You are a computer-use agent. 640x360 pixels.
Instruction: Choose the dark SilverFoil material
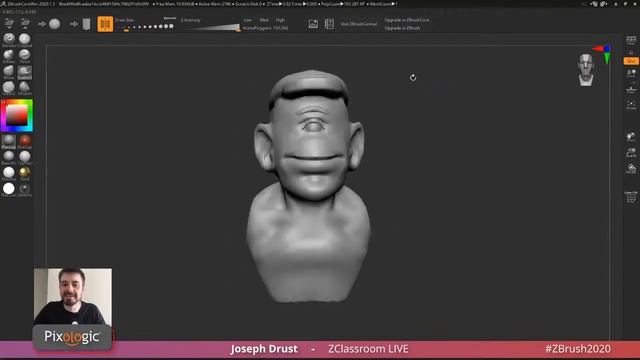point(25,189)
